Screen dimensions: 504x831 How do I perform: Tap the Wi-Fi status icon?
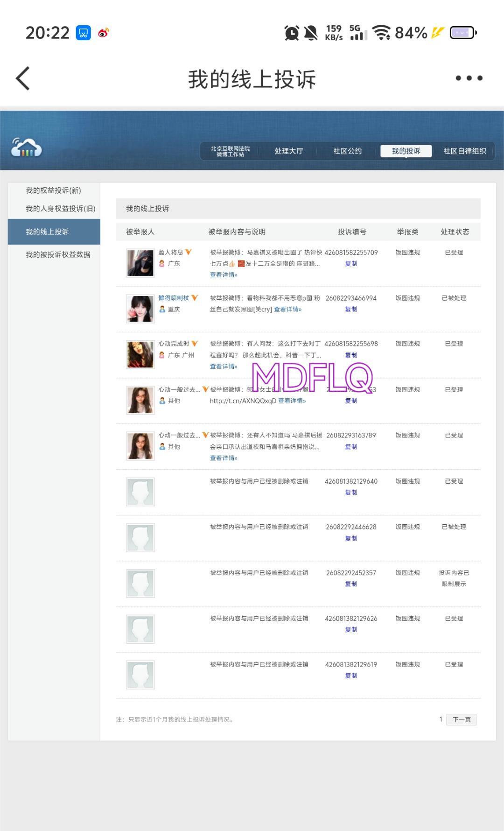point(382,33)
